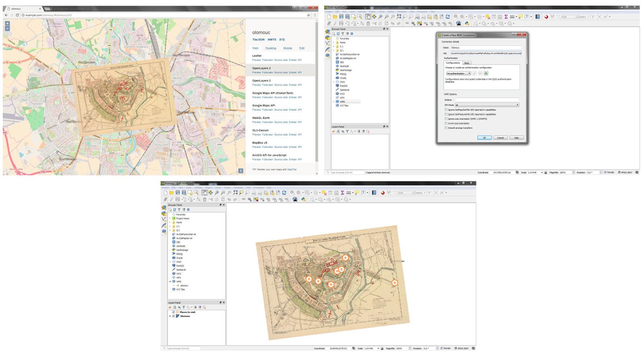Switch to the Basic authentication tab
This screenshot has width=644, height=362.
467,63
